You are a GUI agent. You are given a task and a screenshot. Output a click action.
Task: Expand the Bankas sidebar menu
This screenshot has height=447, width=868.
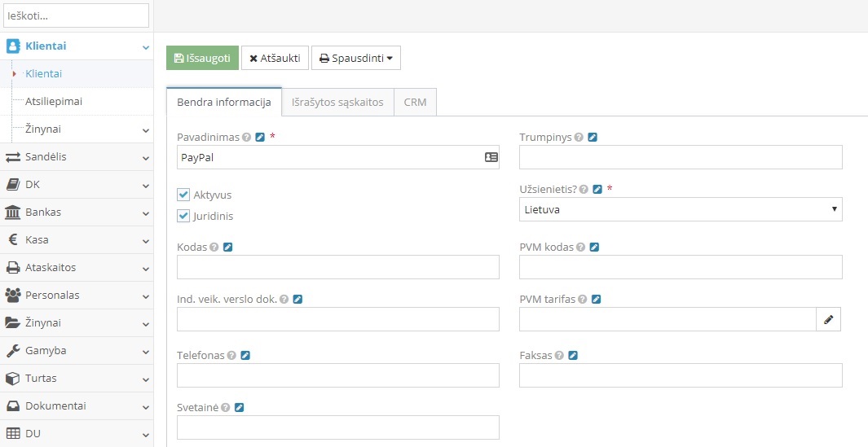pyautogui.click(x=77, y=213)
